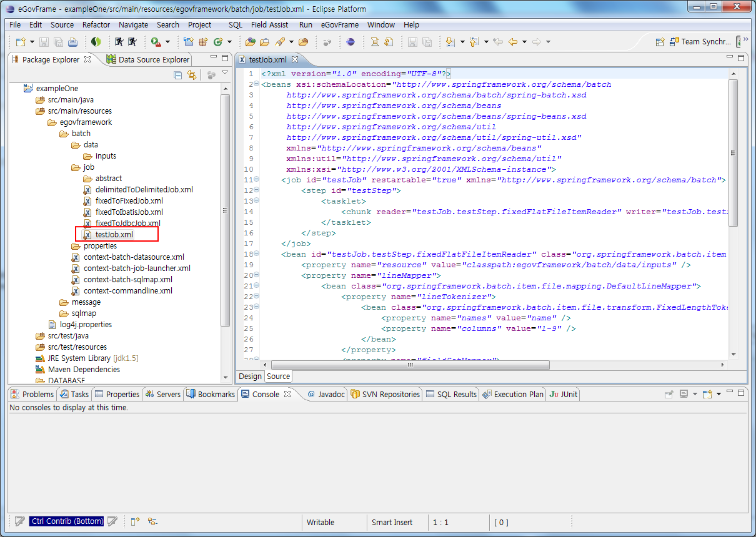Click the status bar tree-structure icon
This screenshot has height=537, width=756.
tap(152, 521)
